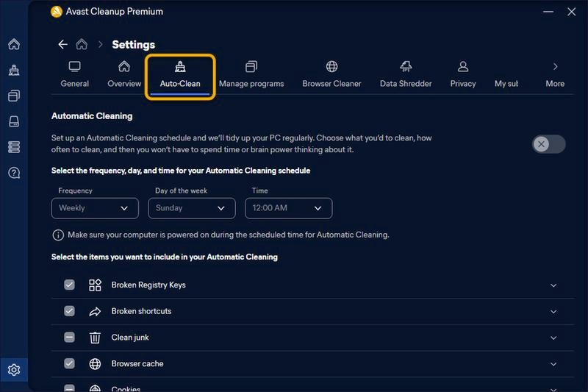The height and width of the screenshot is (392, 588).
Task: Click the Clean junk label
Action: coord(130,338)
